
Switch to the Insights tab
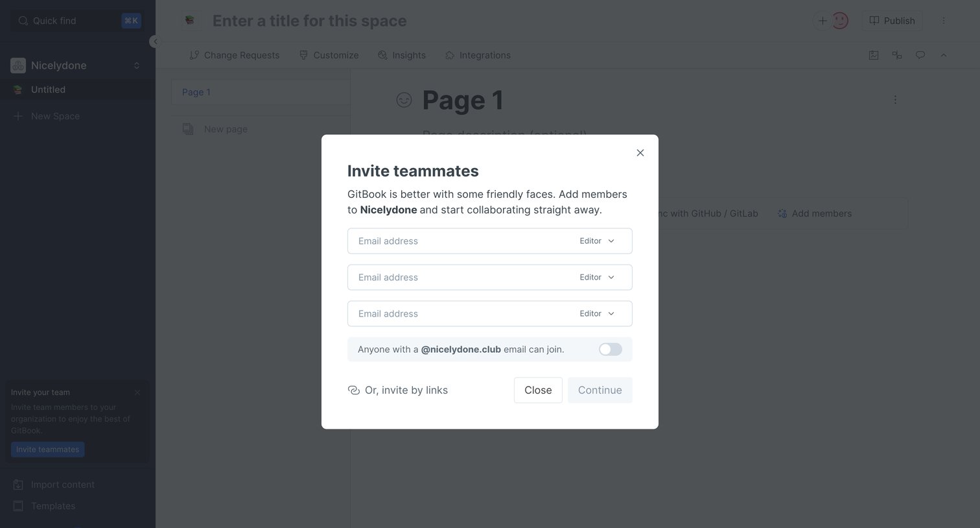pos(402,55)
